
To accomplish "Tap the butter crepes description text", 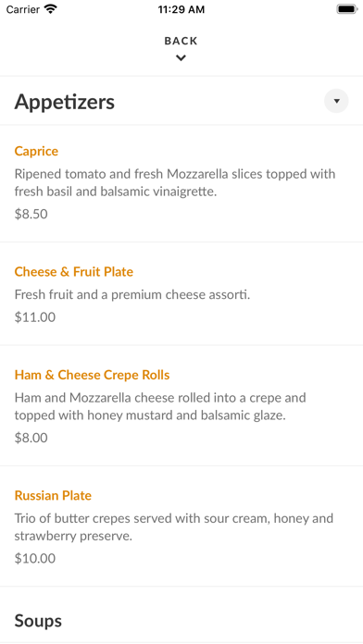I will tap(174, 526).
